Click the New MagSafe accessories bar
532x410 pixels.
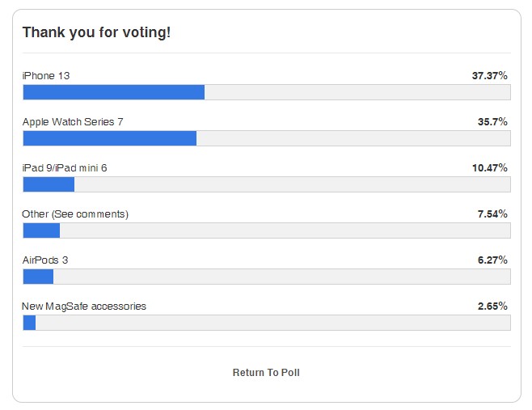point(267,323)
